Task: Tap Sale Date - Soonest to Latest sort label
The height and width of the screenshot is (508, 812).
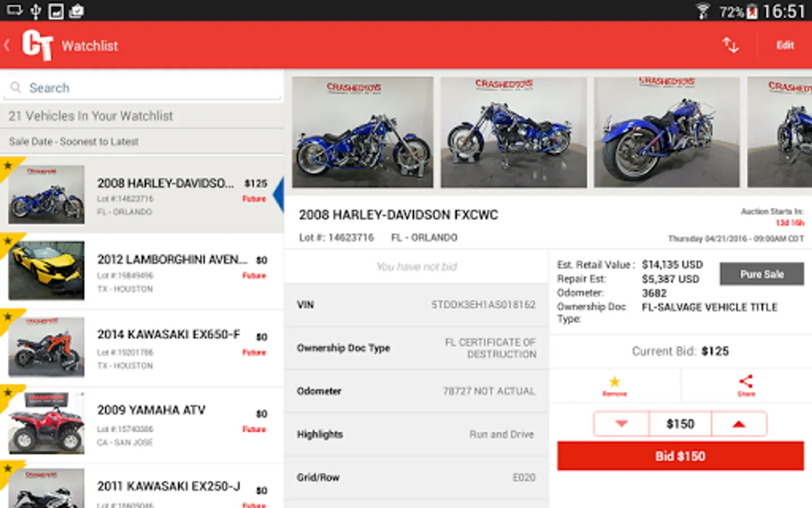Action: 74,142
